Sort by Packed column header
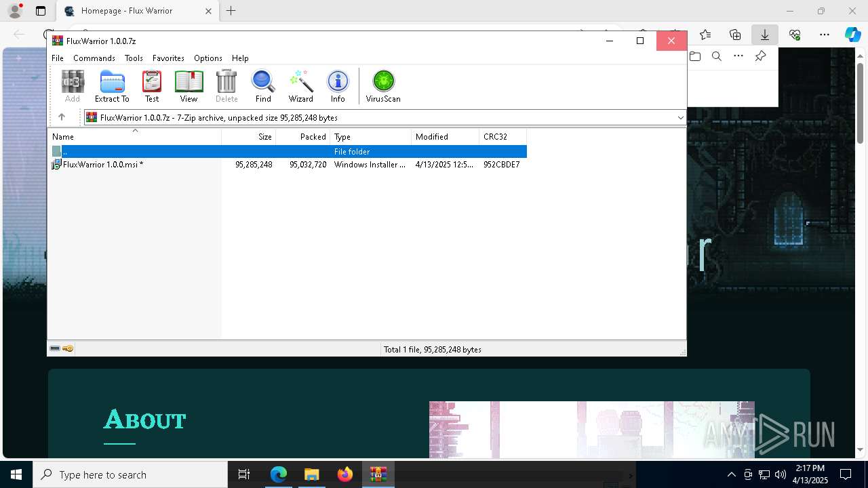The image size is (868, 488). click(303, 137)
